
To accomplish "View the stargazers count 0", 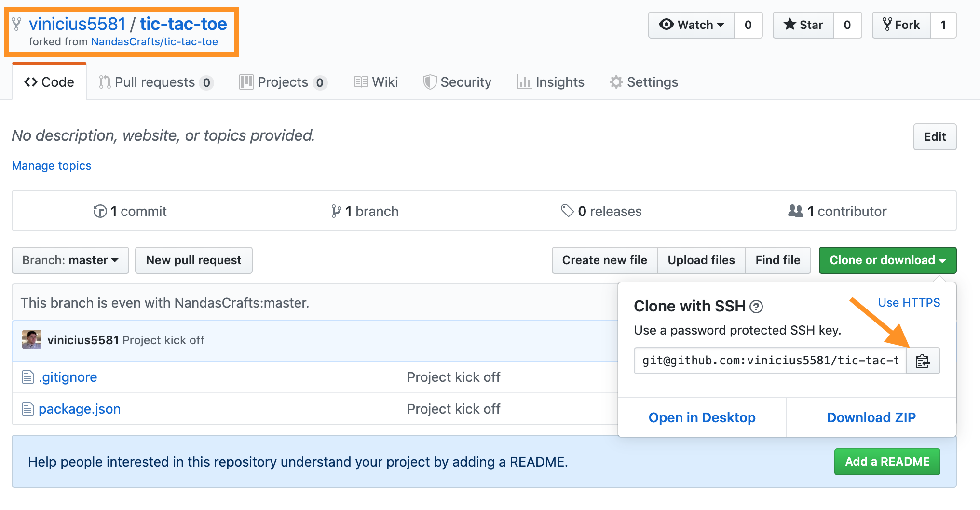I will [847, 25].
